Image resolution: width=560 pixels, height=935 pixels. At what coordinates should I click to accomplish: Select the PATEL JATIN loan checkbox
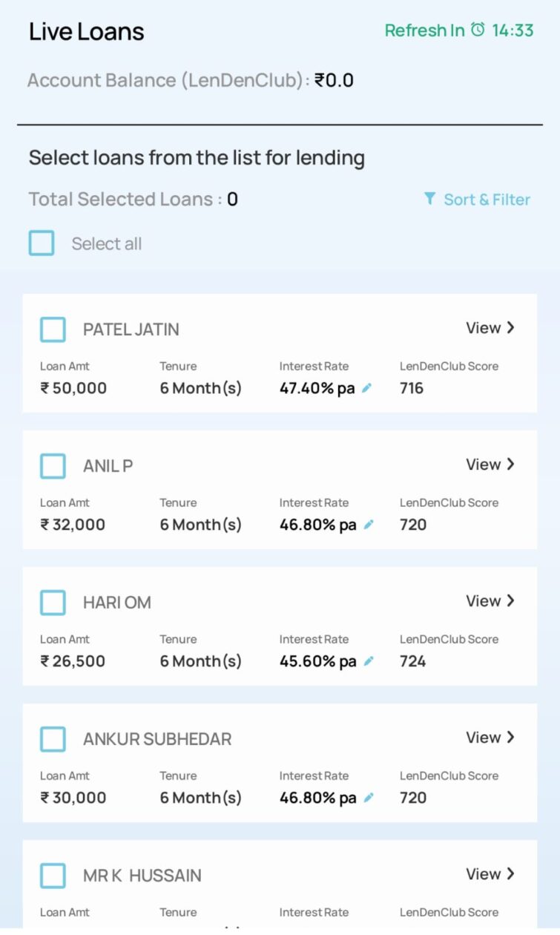[x=53, y=329]
